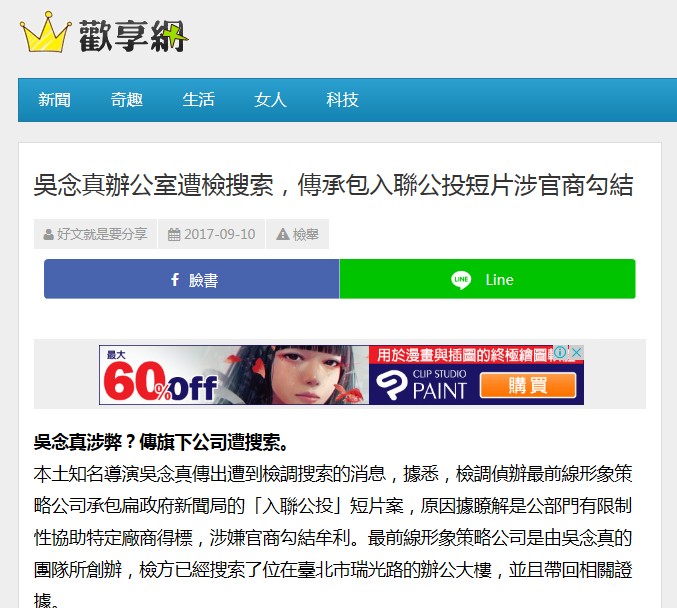
Task: Click the Facebook f icon
Action: pyautogui.click(x=175, y=279)
